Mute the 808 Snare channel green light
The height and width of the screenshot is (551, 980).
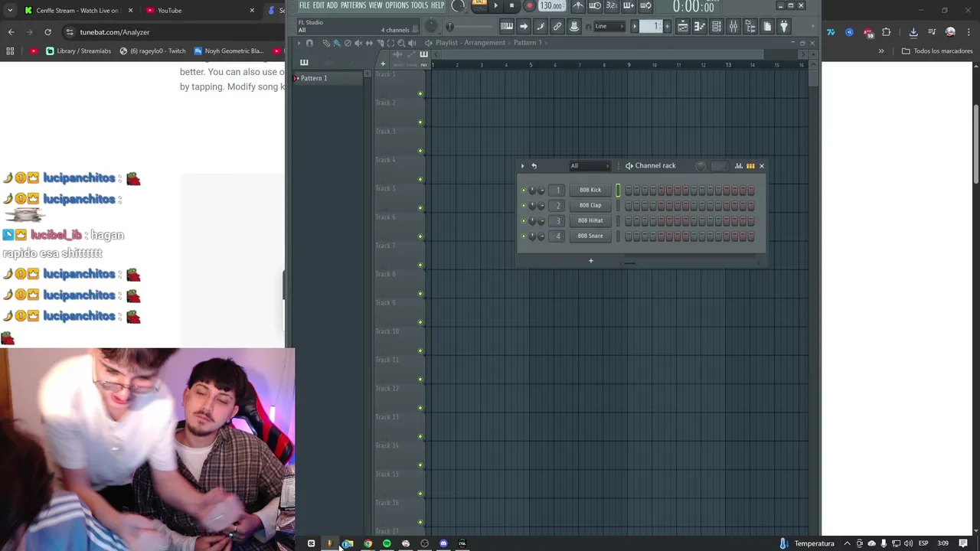click(524, 236)
